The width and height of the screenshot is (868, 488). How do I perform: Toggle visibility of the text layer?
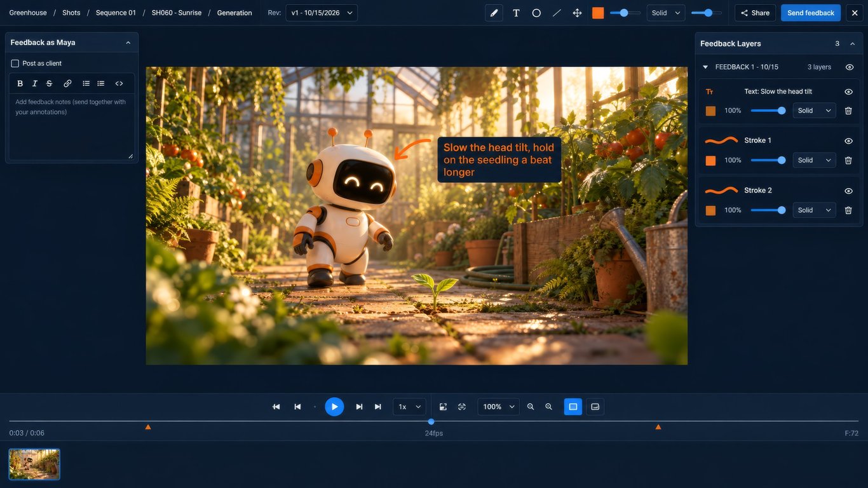(x=848, y=91)
